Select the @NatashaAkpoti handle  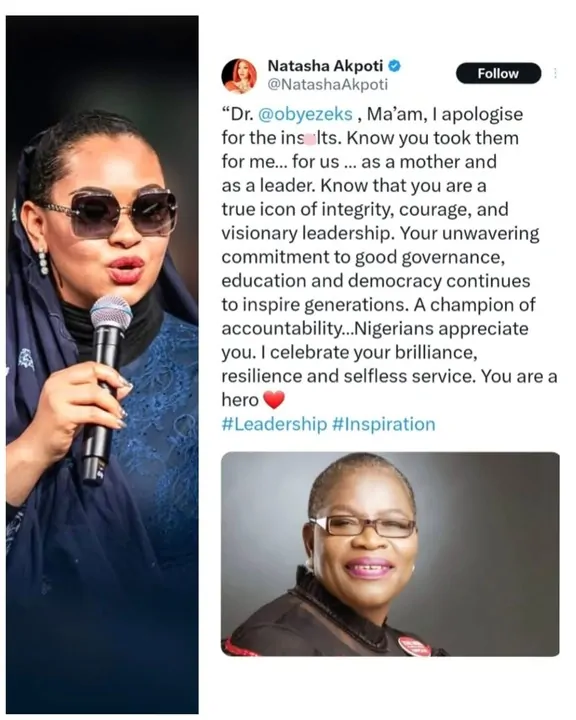pyautogui.click(x=328, y=84)
